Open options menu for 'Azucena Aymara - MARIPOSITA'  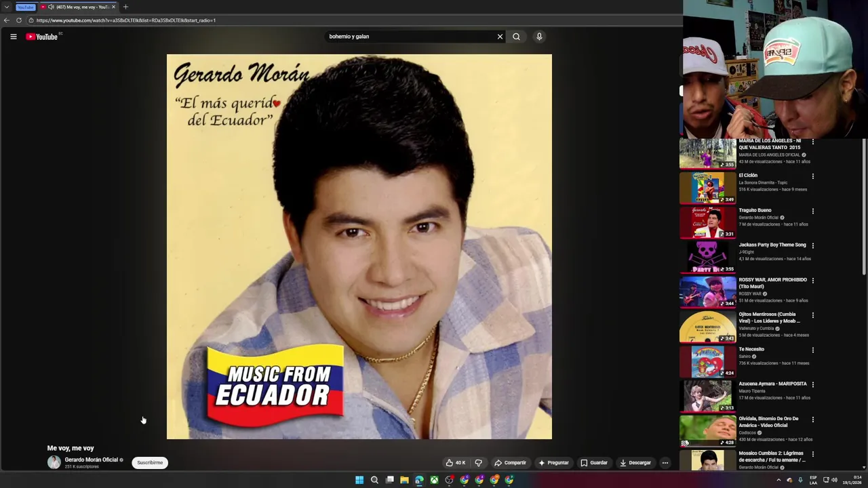[x=813, y=384]
